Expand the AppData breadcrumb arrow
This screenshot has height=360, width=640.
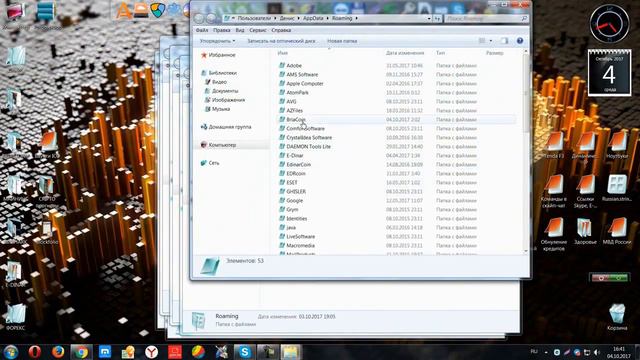tap(327, 18)
